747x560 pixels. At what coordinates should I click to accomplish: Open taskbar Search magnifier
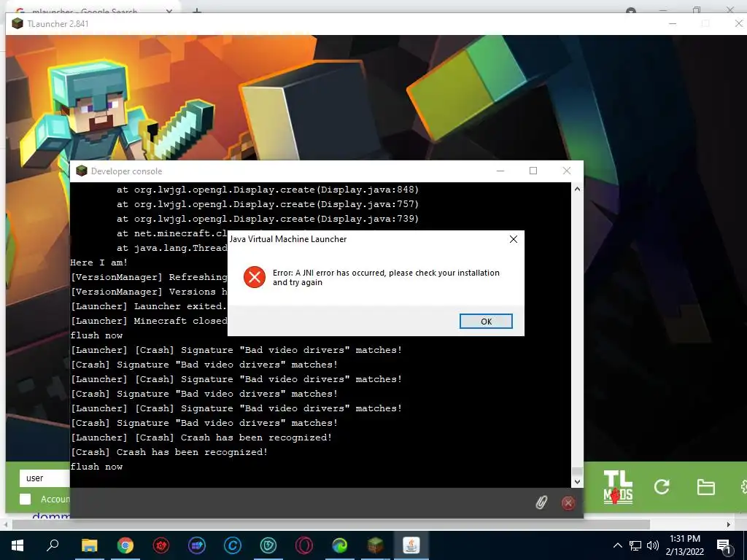pyautogui.click(x=53, y=545)
